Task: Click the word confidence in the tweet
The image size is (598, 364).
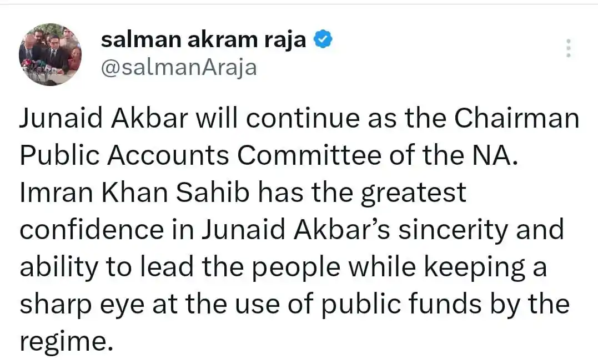Action: 92,230
